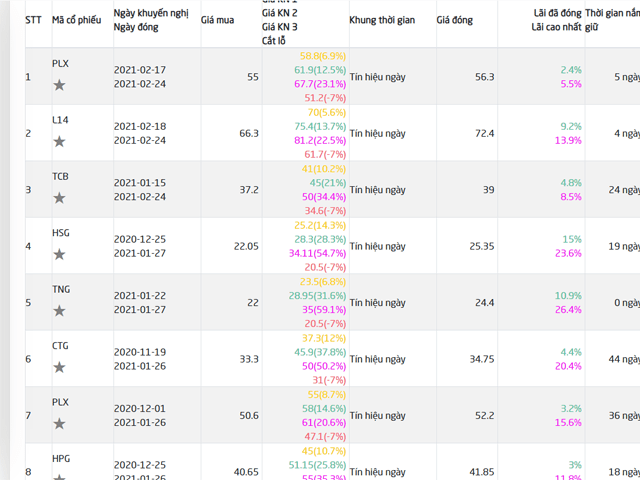
Task: Click the Giá mua column header
Action: pos(217,20)
